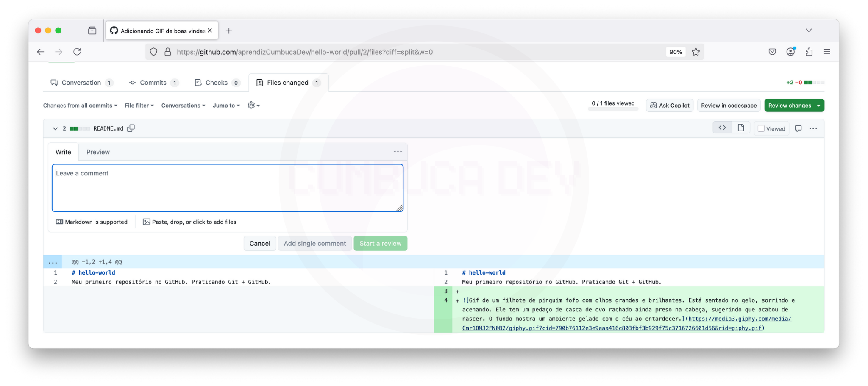868x386 pixels.
Task: Click the Leave a comment text area
Action: point(228,188)
